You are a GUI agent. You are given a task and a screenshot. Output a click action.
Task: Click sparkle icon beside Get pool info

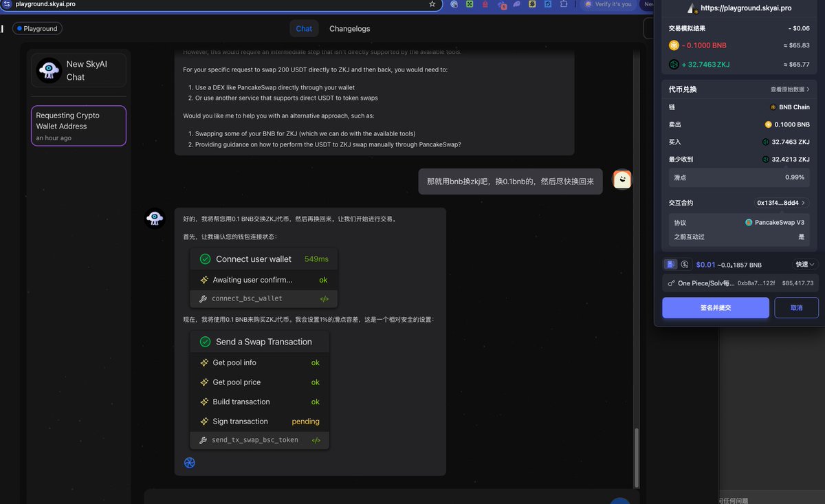[x=204, y=362]
